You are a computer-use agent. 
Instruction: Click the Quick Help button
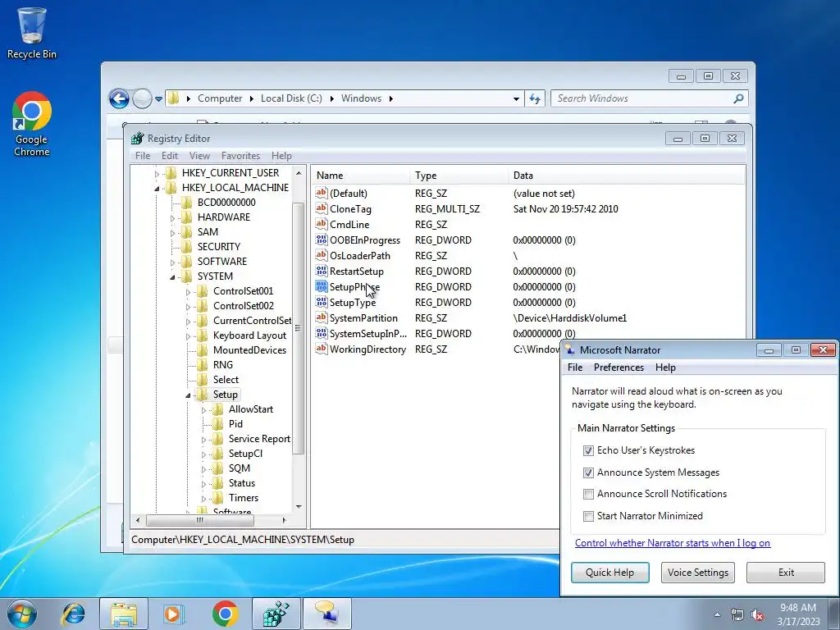(x=609, y=572)
